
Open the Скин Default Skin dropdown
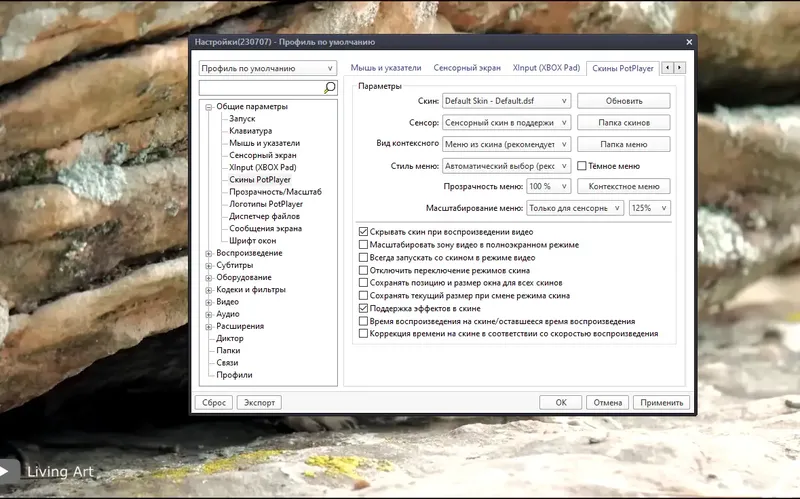pyautogui.click(x=506, y=101)
